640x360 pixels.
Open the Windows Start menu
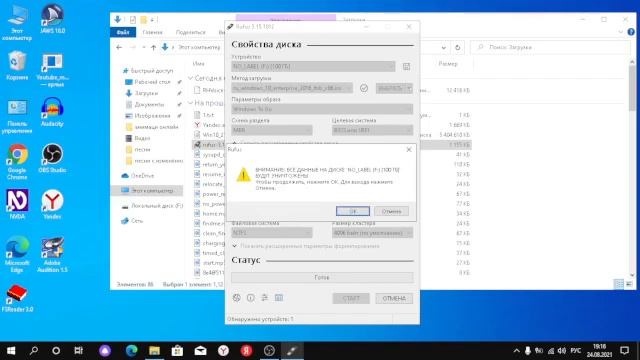click(11, 351)
